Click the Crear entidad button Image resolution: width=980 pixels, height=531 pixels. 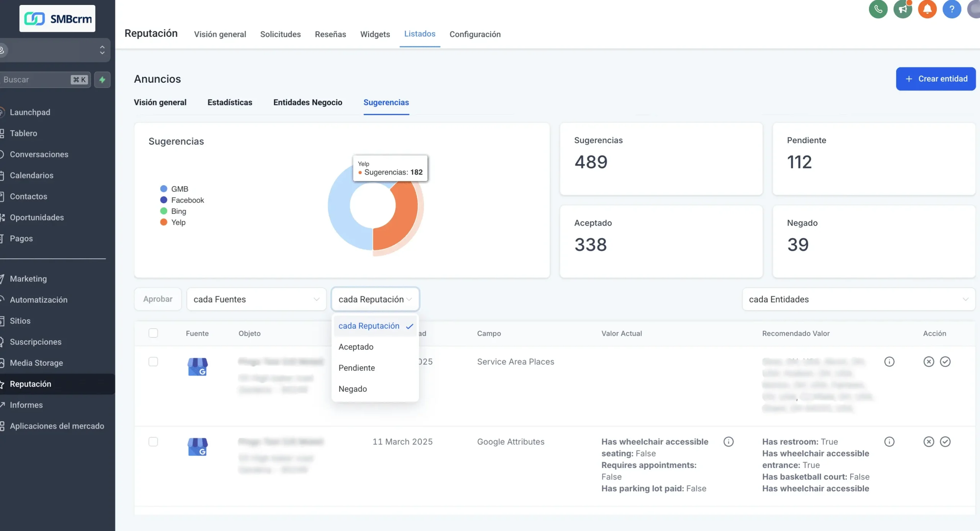[x=936, y=79]
